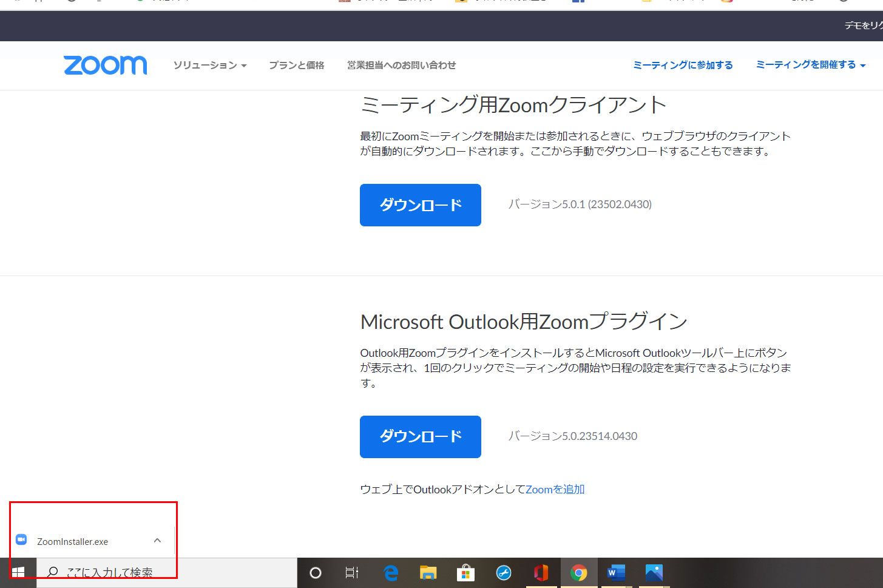
Task: Open the プランと価格 menu item
Action: pyautogui.click(x=296, y=65)
